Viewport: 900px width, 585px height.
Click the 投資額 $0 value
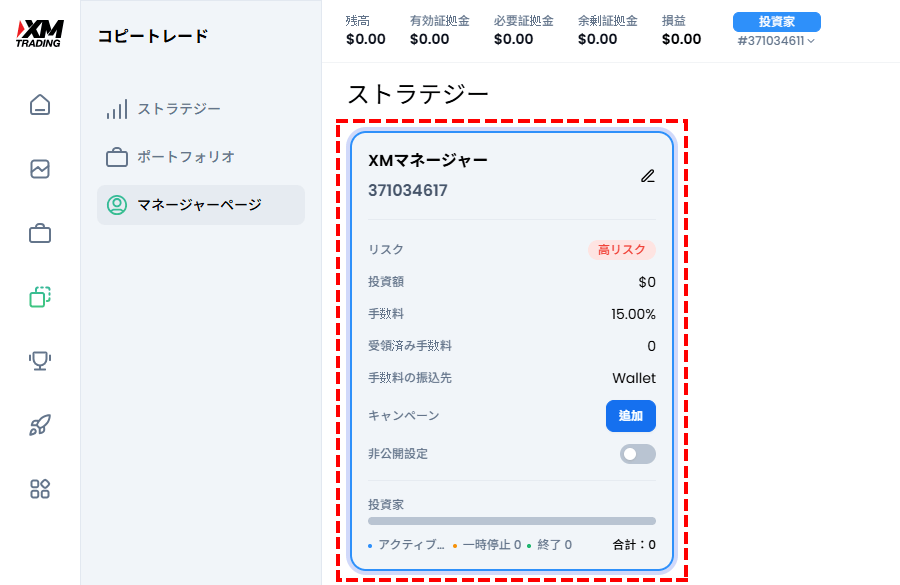point(647,282)
